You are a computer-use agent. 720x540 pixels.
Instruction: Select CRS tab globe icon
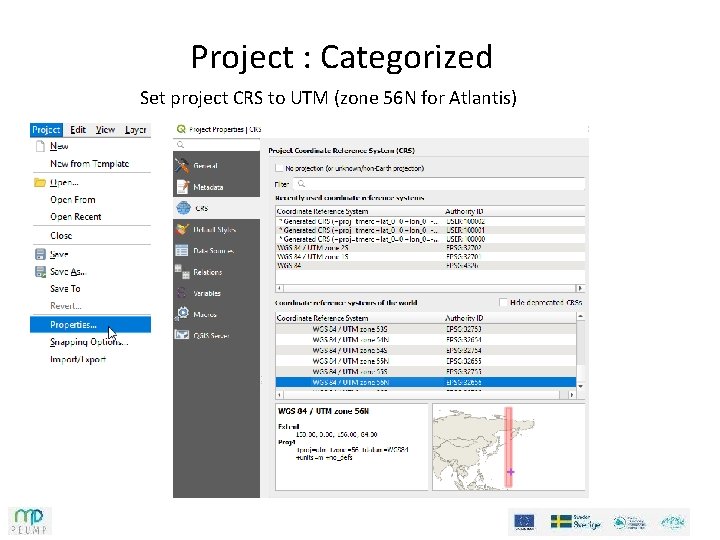pos(184,208)
